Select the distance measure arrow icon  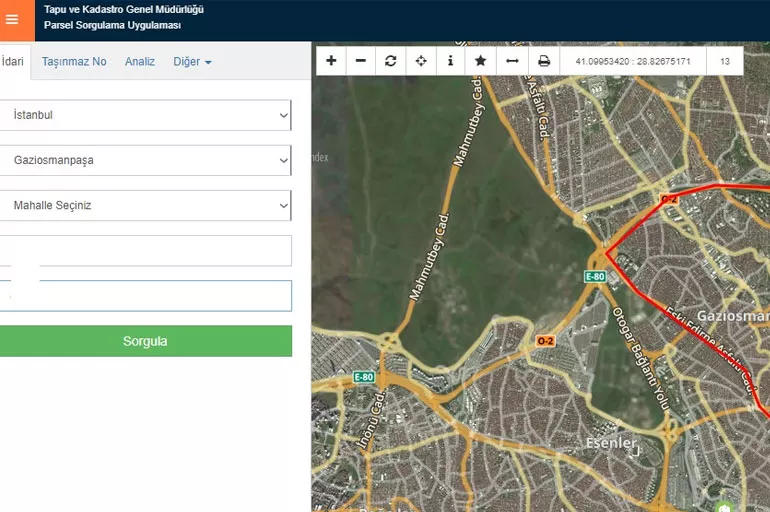click(x=512, y=61)
